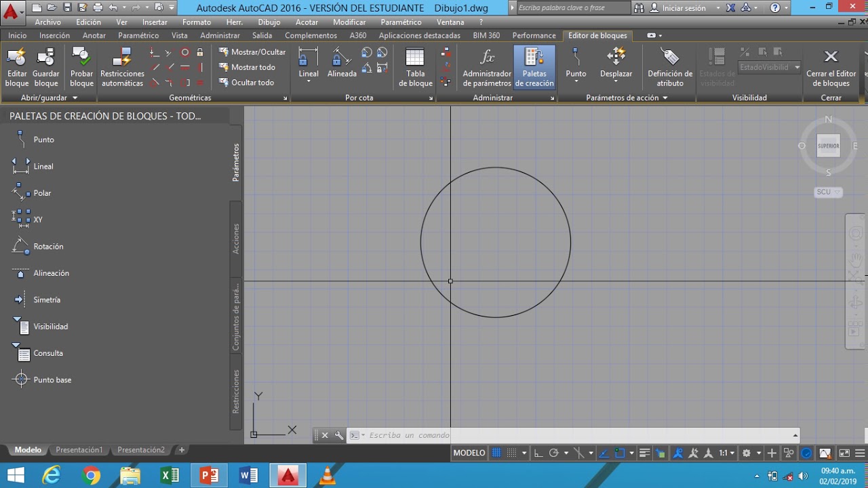Run the Probar bloque tool
868x488 pixels.
81,68
